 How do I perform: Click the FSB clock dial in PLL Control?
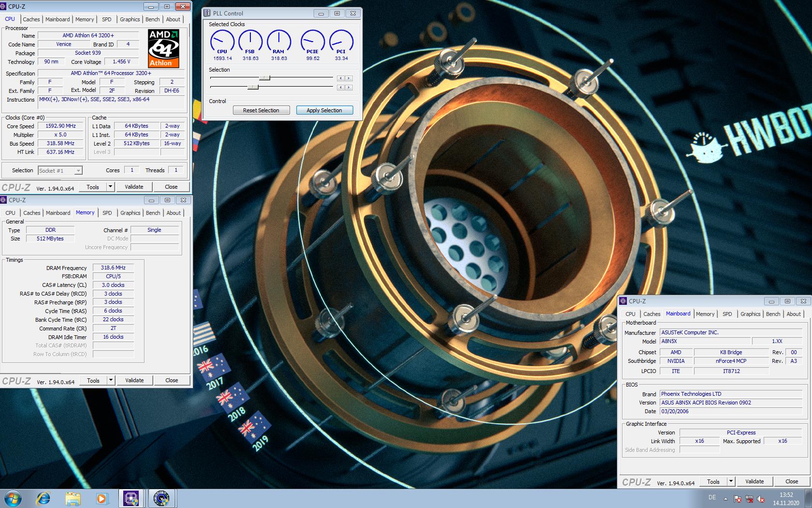250,41
